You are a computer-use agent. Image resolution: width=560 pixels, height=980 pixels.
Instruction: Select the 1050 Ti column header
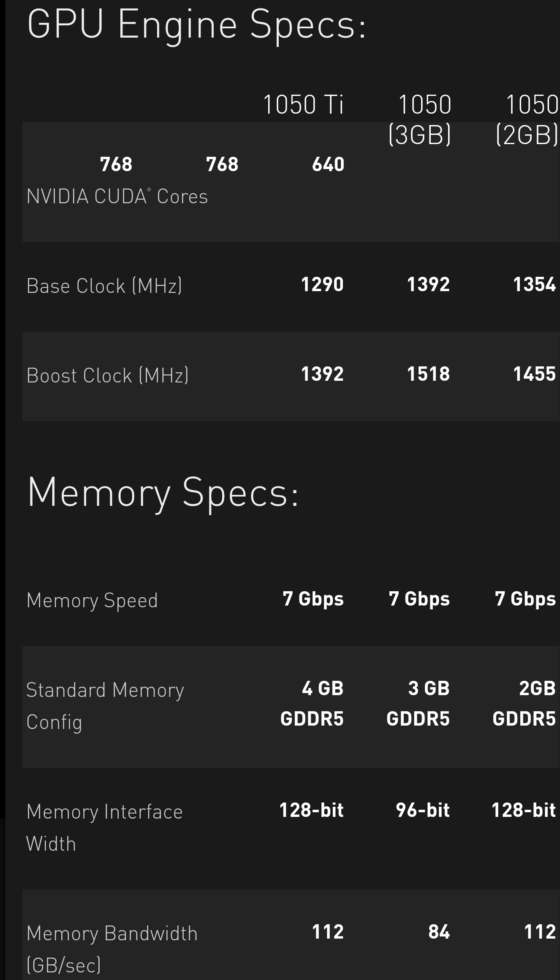click(303, 104)
